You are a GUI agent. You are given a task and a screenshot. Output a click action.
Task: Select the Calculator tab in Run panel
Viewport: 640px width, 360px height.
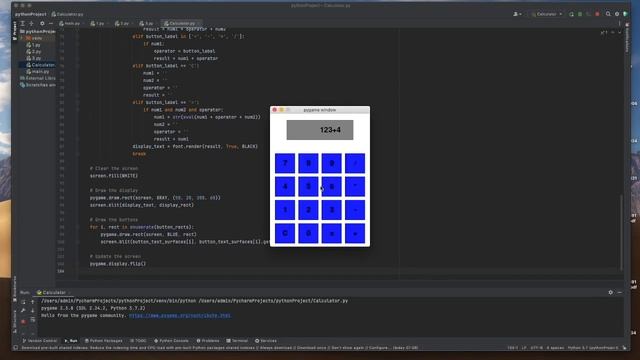point(52,292)
